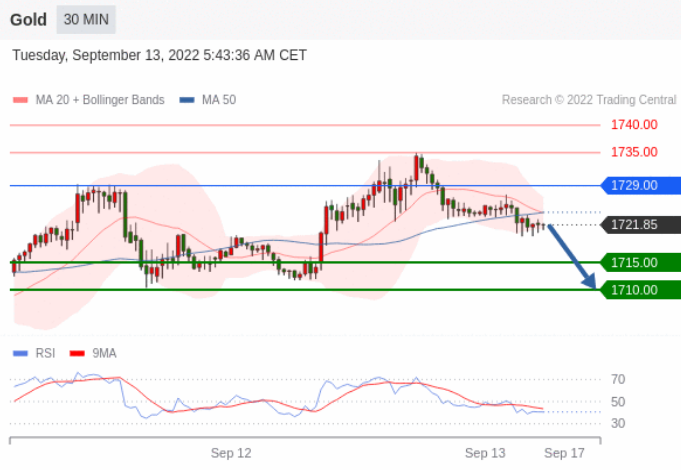Viewport: 681px width, 470px height.
Task: Click the timestamp 'Tuesday, September 13, 2022 5:43:36 AM CET'
Action: [x=159, y=55]
